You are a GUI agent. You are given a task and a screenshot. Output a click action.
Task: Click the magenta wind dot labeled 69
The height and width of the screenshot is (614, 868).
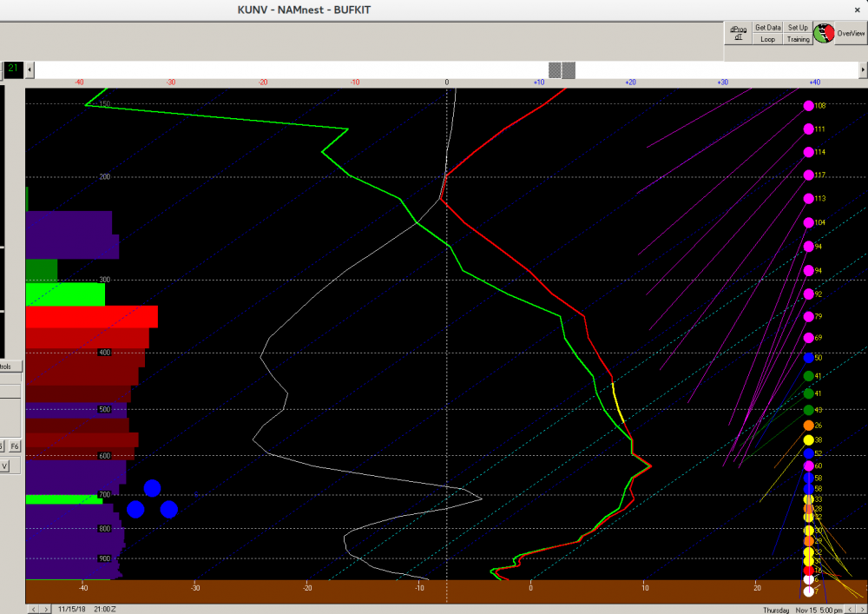(809, 338)
